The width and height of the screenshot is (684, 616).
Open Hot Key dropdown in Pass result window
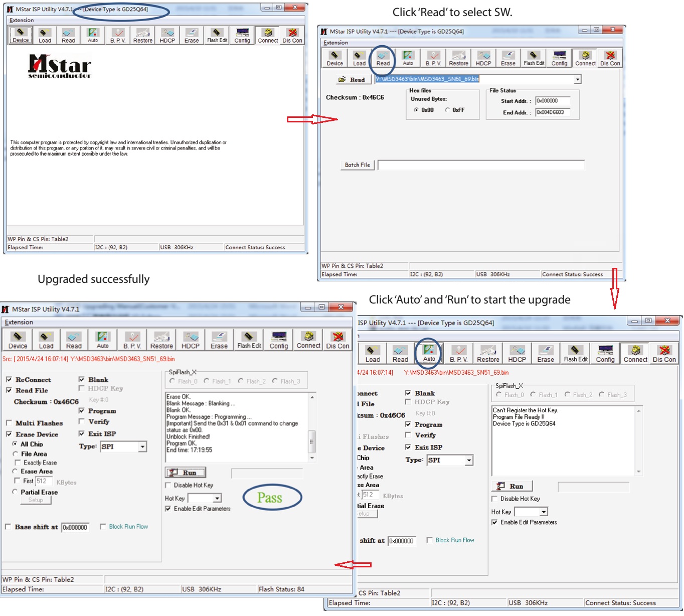point(217,498)
